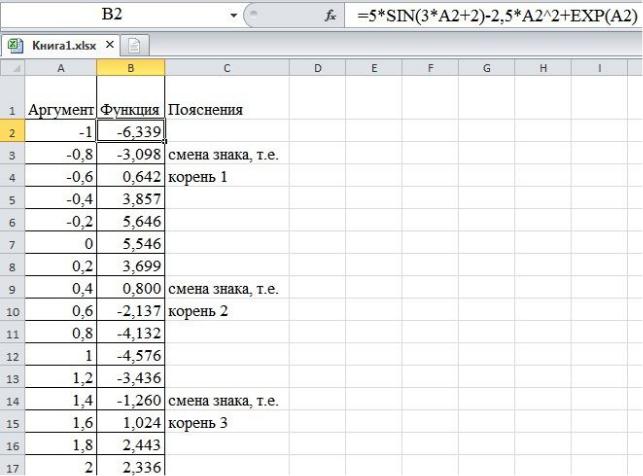Select column A header
Viewport: 643px width, 476px height.
coord(61,68)
